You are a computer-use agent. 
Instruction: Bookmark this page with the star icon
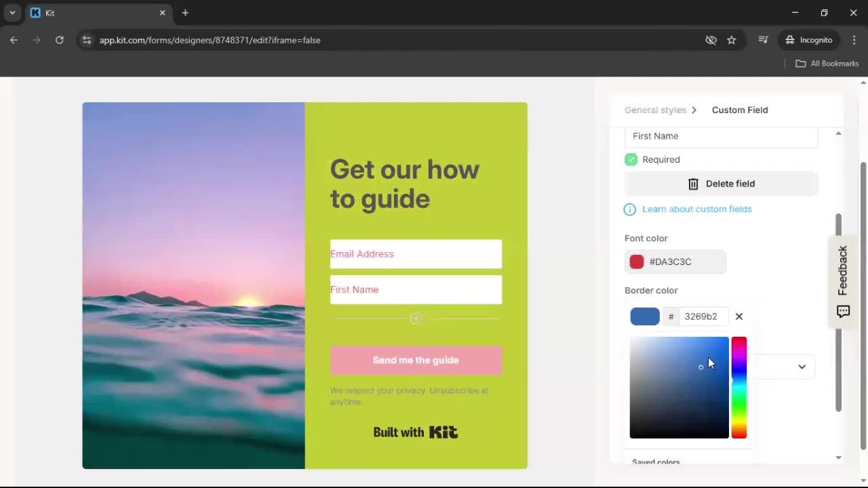pyautogui.click(x=732, y=40)
